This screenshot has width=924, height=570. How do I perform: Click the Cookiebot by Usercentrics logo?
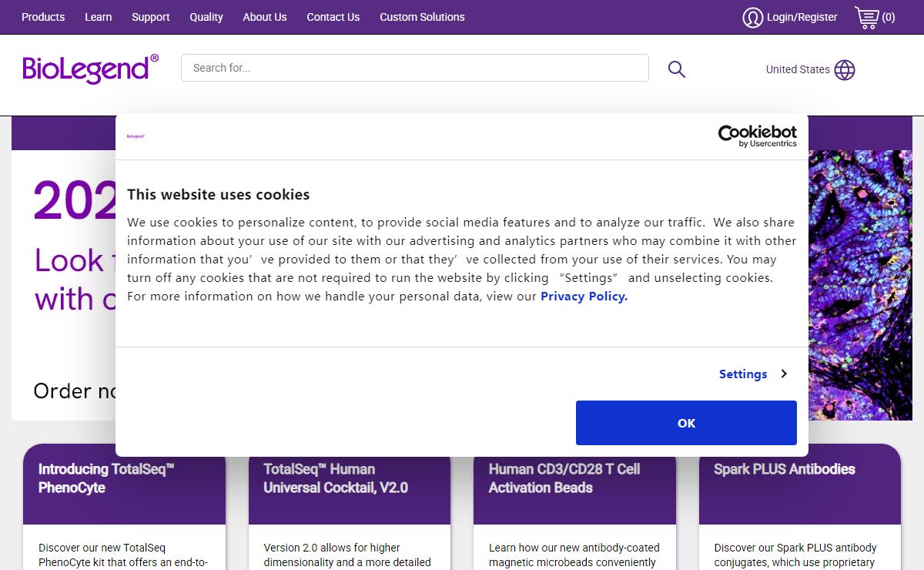(758, 136)
